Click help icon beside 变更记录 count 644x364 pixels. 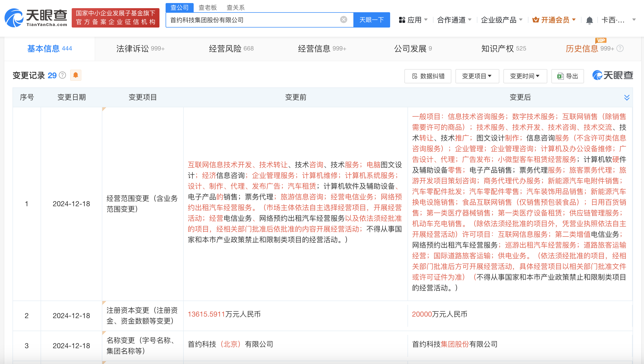point(63,75)
